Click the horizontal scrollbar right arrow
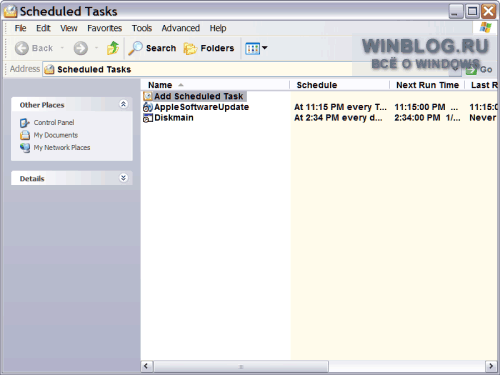 click(x=491, y=366)
